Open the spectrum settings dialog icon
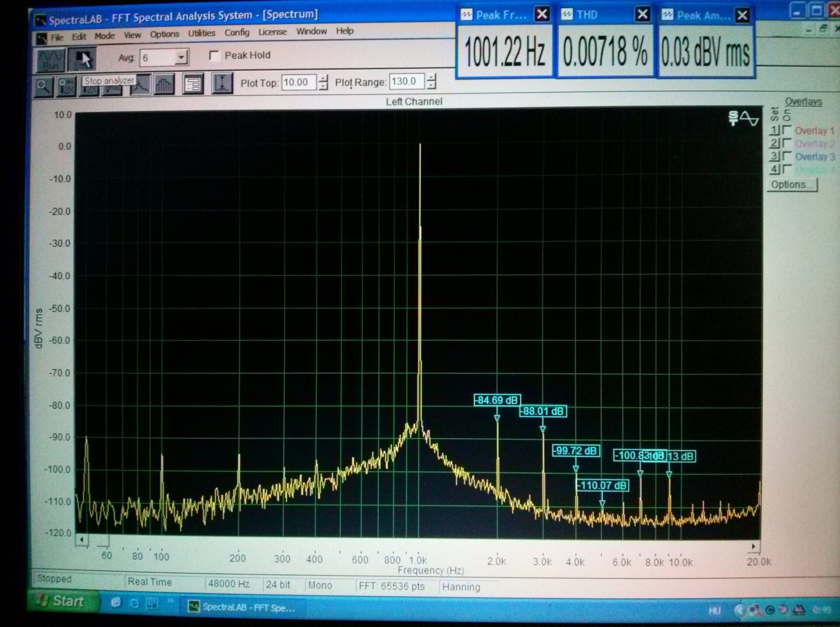 [193, 84]
